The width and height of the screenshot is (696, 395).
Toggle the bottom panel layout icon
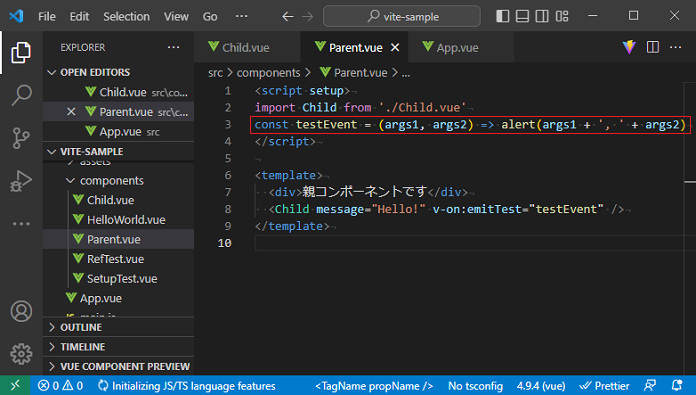click(x=522, y=16)
